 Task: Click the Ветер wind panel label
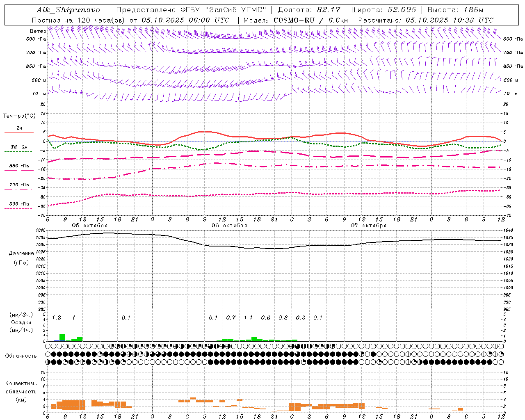tap(38, 31)
